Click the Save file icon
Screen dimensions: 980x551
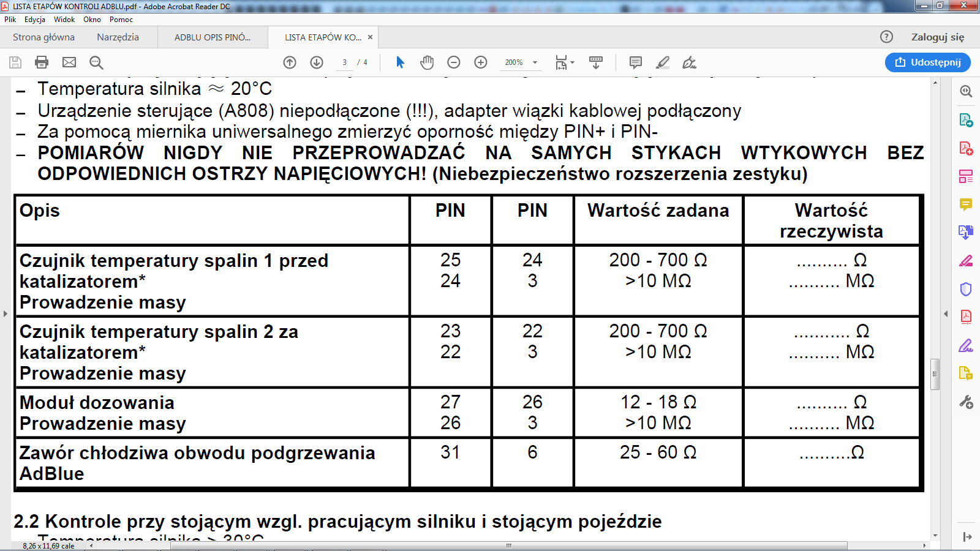(15, 62)
